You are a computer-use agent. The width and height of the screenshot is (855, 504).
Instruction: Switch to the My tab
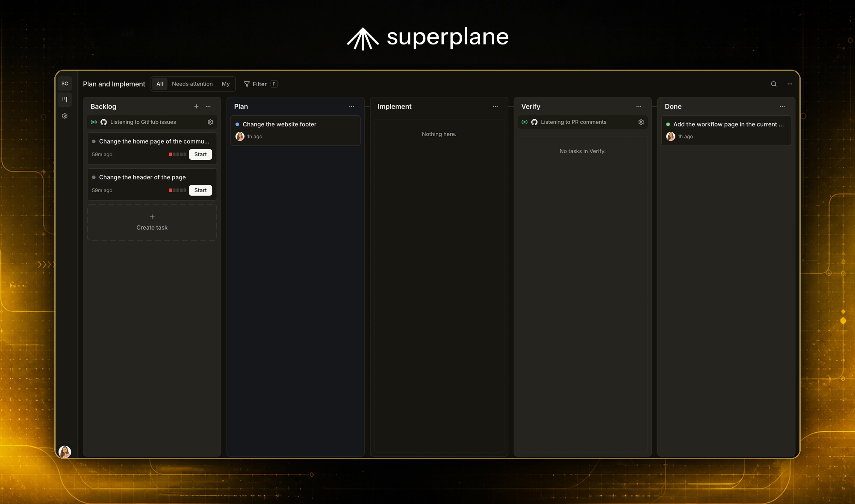pos(226,84)
